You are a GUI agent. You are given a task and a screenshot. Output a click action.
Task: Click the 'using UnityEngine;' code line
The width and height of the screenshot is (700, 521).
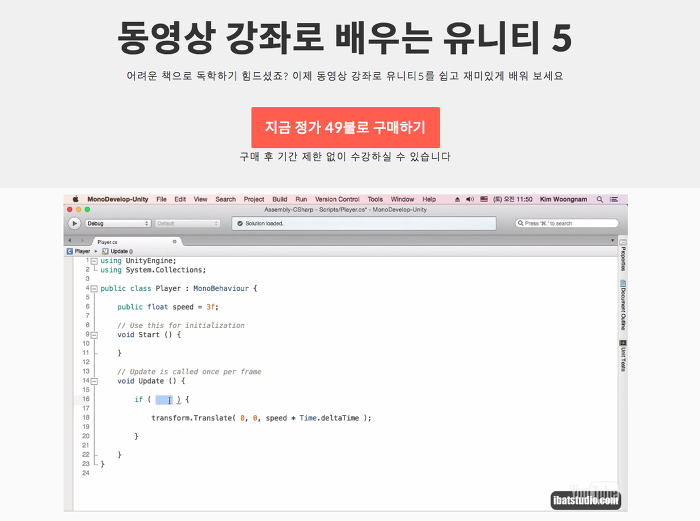point(138,261)
